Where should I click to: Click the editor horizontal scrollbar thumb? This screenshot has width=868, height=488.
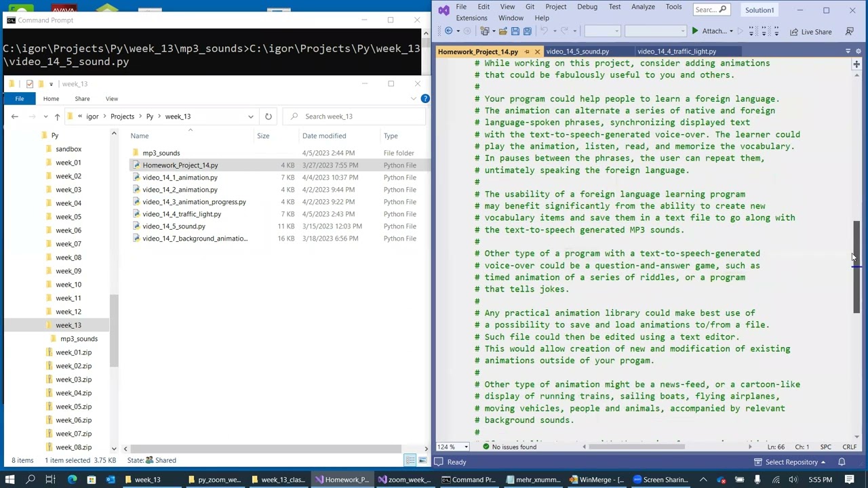[x=637, y=447]
